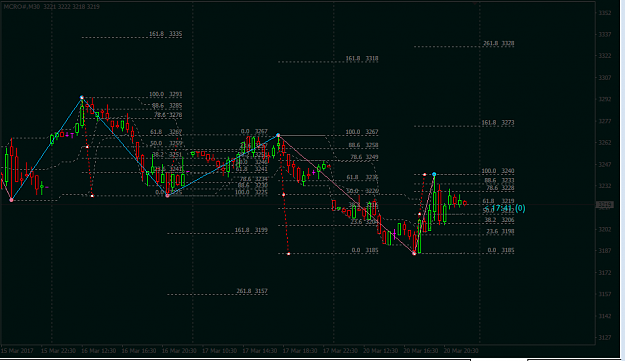Viewport: 625px width, 361px height.
Task: Click the '78.6 3278' retracement label
Action: pos(168,115)
